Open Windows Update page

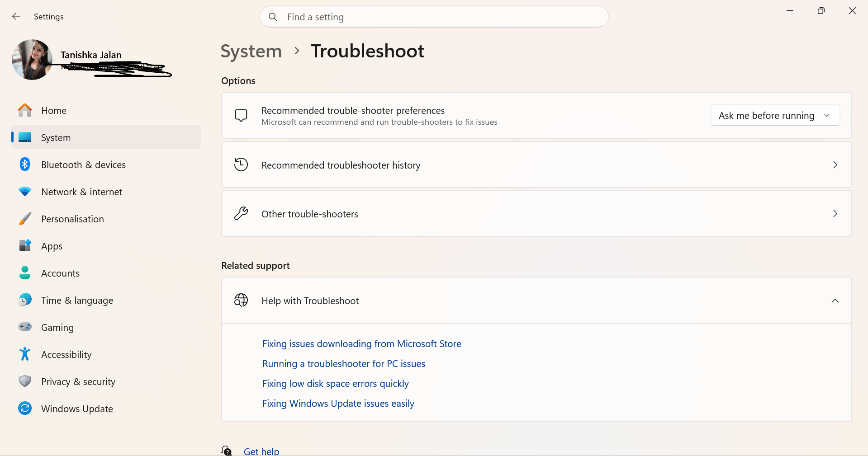[x=106, y=409]
